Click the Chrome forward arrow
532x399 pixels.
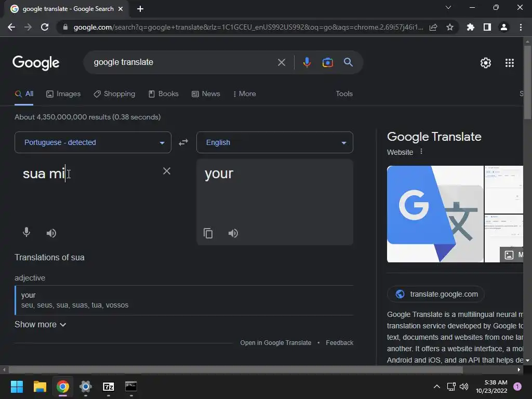tap(28, 27)
